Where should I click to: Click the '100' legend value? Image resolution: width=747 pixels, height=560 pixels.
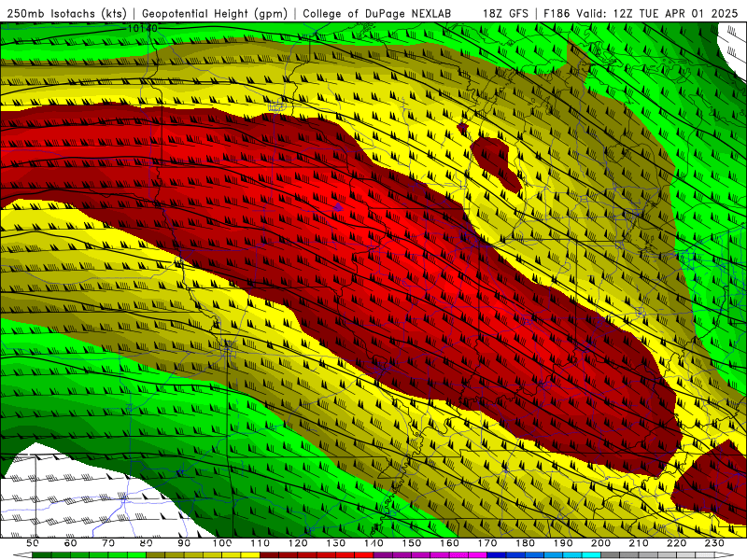pos(222,543)
